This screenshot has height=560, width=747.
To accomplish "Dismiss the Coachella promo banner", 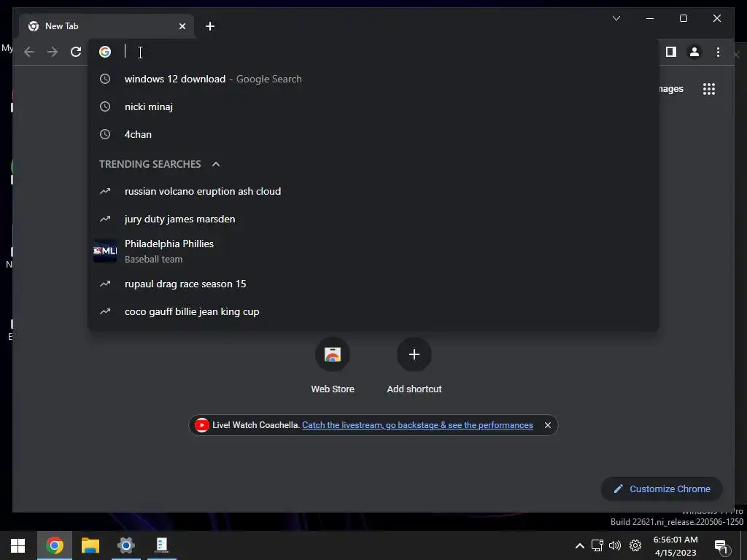I will [547, 425].
